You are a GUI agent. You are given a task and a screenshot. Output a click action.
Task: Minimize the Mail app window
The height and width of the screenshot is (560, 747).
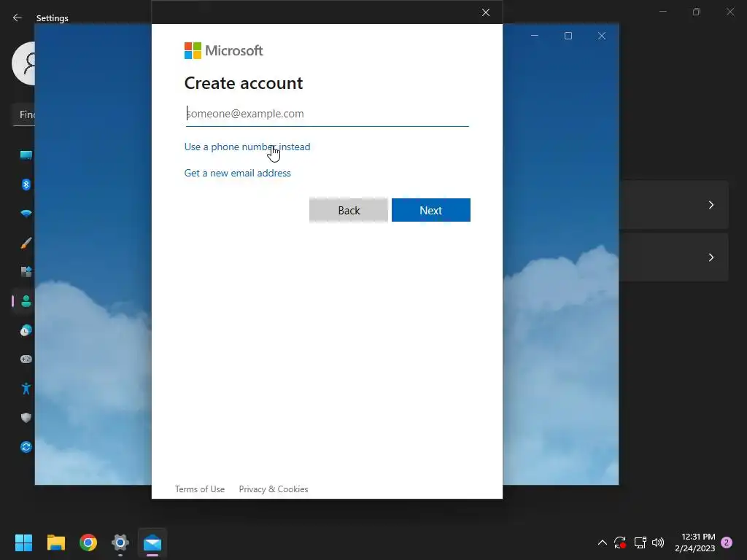click(x=535, y=36)
